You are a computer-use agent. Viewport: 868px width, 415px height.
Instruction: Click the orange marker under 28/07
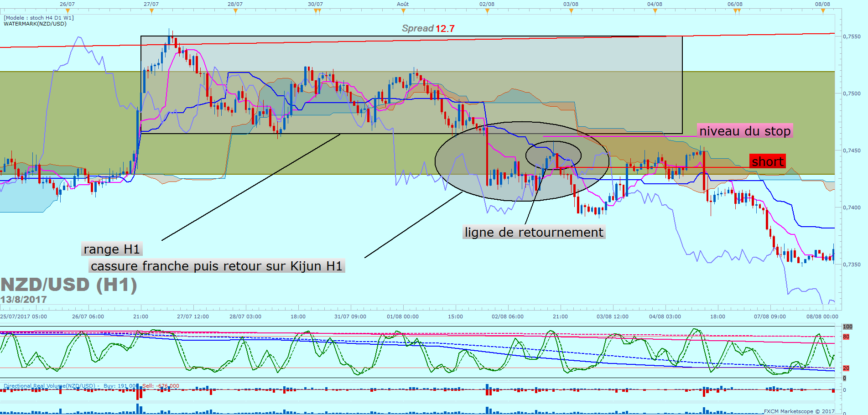(235, 11)
